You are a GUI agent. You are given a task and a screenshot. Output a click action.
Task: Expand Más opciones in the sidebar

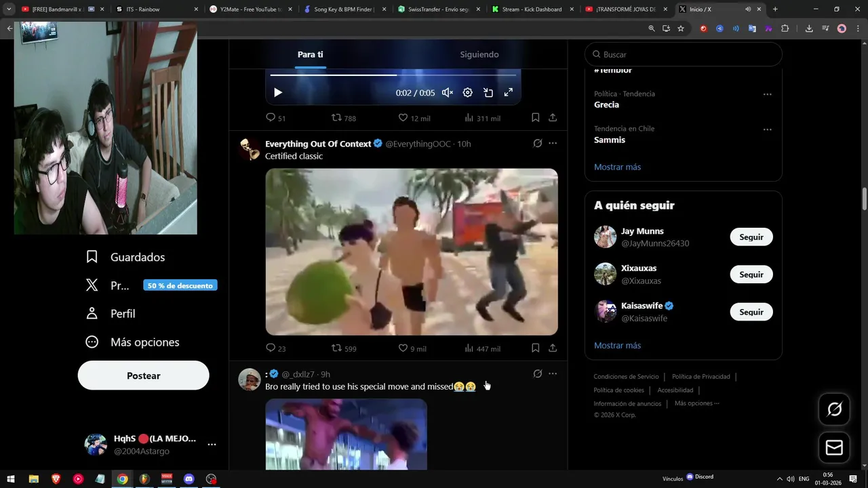[x=133, y=342]
